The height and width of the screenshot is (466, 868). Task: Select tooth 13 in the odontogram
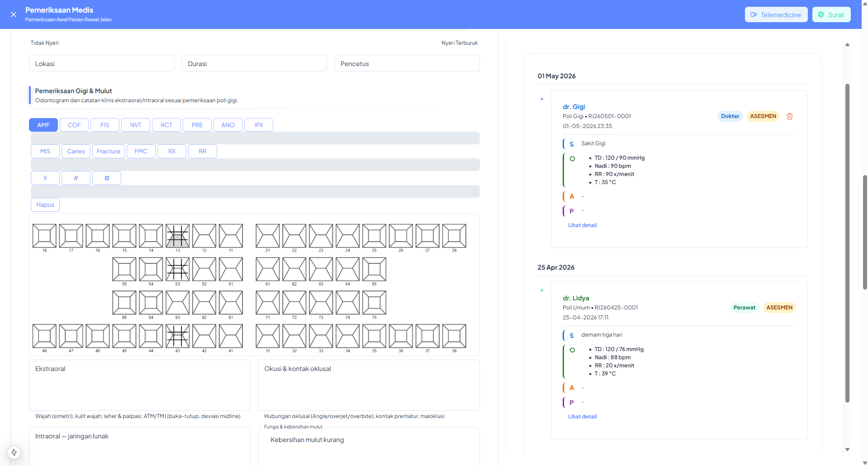click(x=177, y=236)
